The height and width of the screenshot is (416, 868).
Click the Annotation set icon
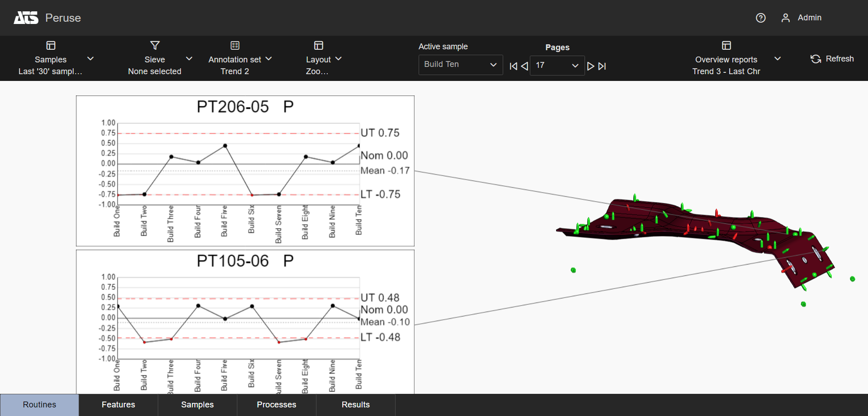click(235, 45)
